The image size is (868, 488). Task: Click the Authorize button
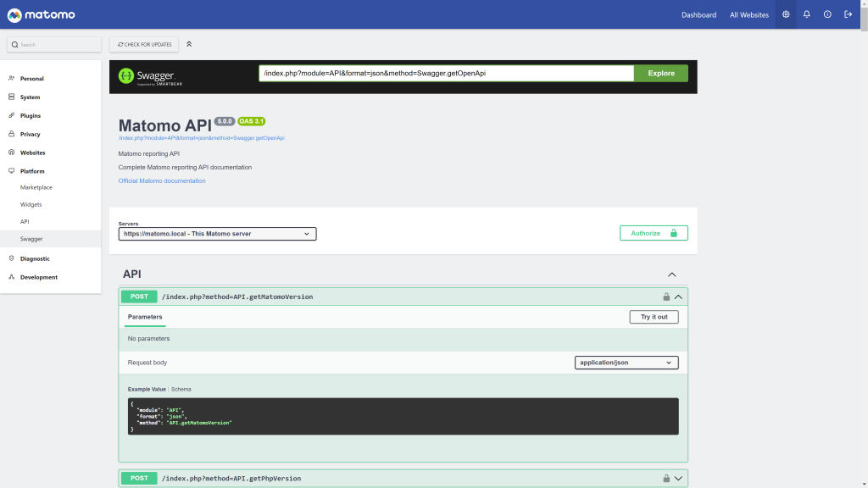(654, 233)
